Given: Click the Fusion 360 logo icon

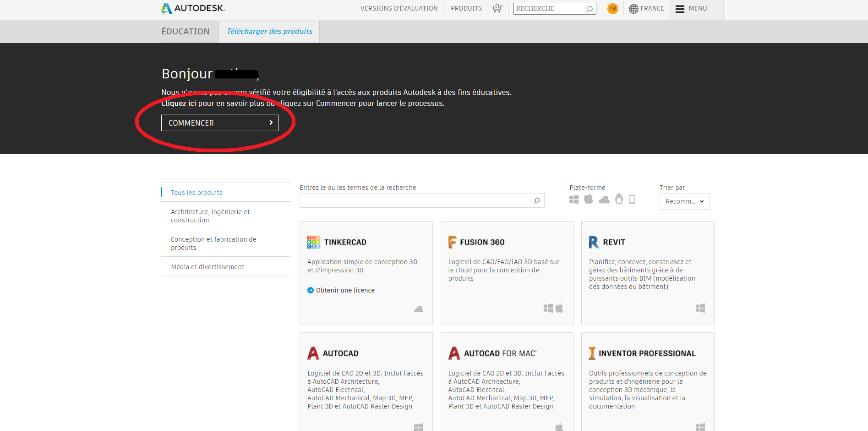Looking at the screenshot, I should [453, 242].
